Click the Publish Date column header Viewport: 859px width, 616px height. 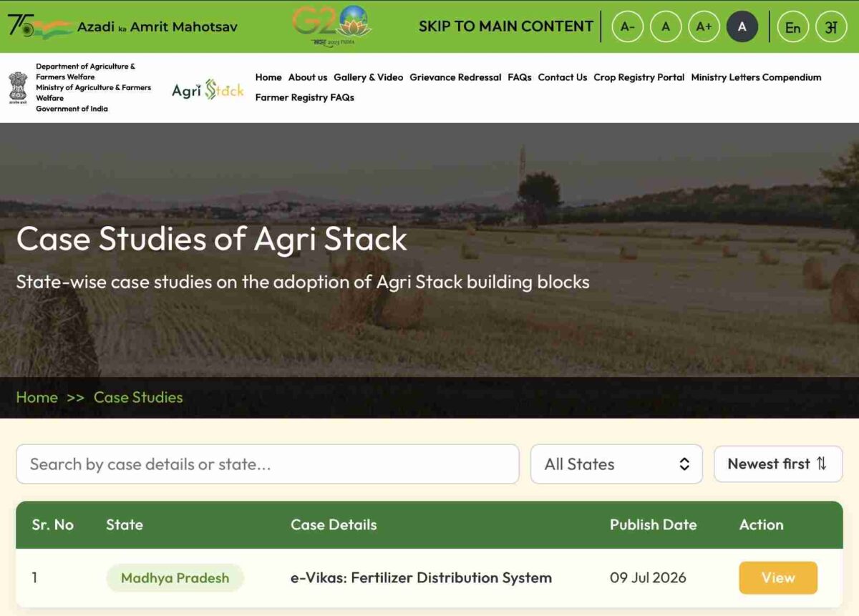(653, 524)
